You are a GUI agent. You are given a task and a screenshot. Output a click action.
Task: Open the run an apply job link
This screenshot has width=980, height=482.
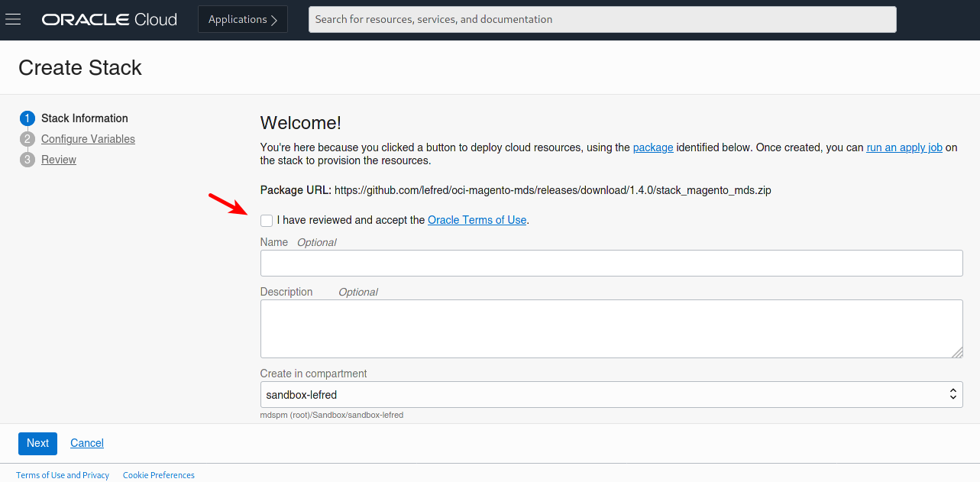click(904, 147)
